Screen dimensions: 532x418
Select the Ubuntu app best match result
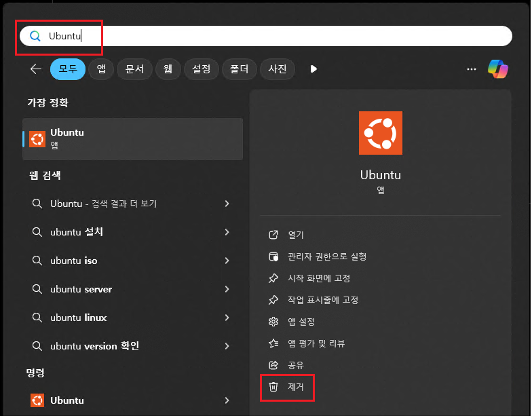coord(133,139)
